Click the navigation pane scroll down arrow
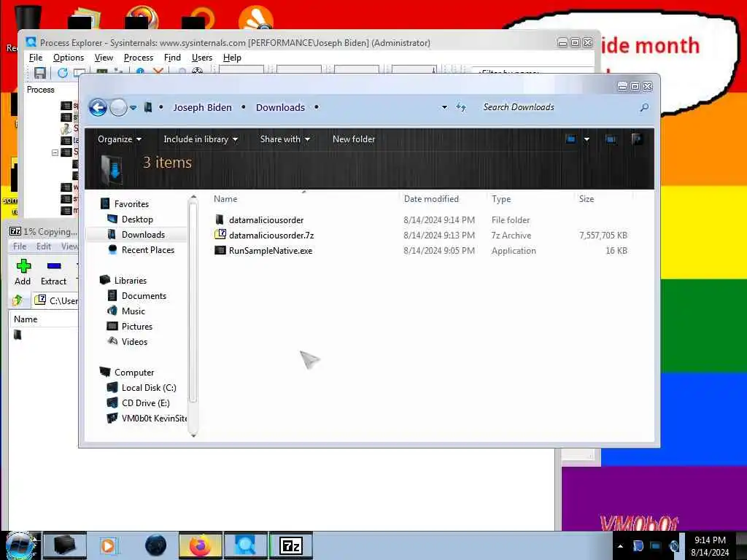Screen dimensions: 747x560 click(193, 435)
